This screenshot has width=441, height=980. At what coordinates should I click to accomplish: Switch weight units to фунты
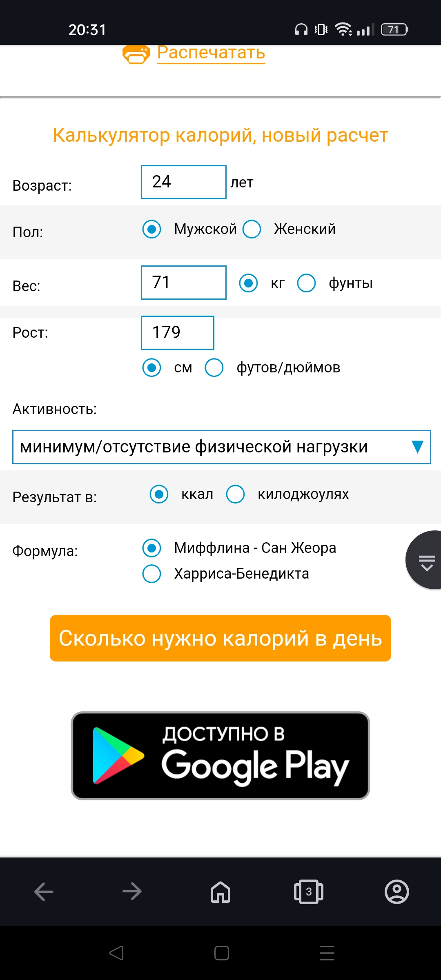tap(307, 283)
